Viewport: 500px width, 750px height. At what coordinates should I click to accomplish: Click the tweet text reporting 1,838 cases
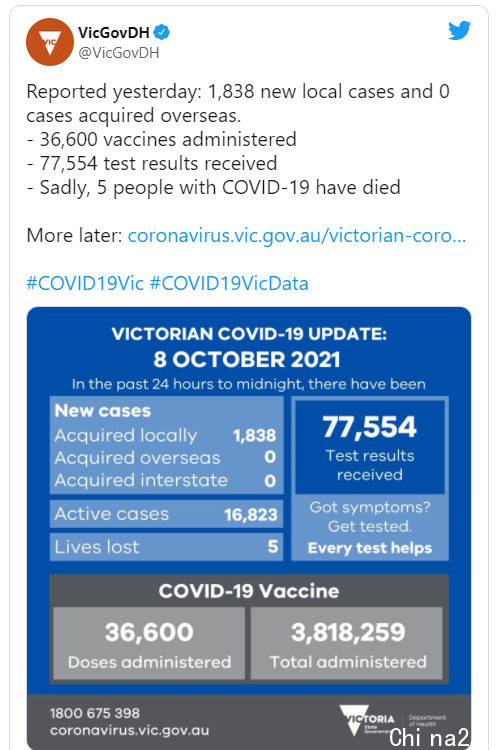click(238, 103)
